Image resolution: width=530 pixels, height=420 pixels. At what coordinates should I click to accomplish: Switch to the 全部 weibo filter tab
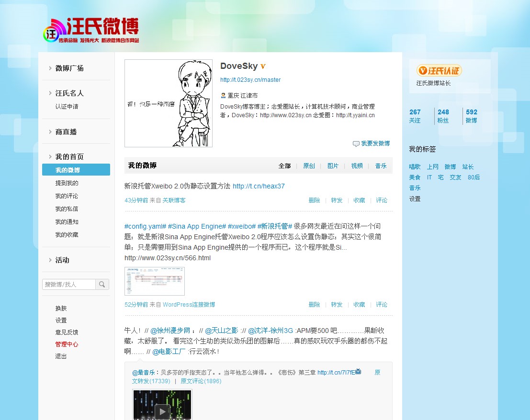point(284,166)
